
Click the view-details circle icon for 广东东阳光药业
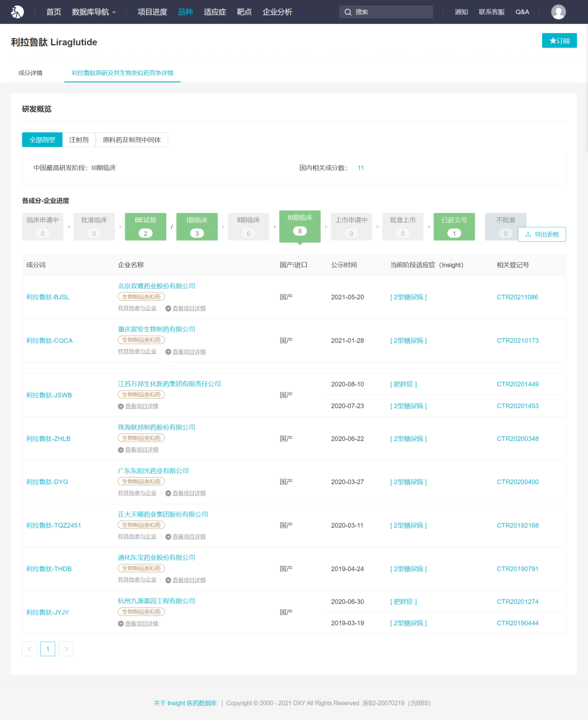(168, 493)
